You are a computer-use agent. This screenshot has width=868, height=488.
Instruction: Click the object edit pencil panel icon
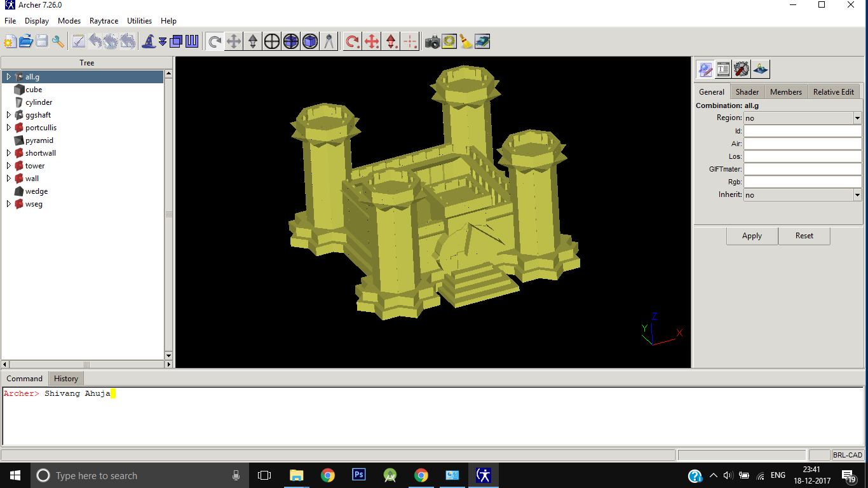[705, 69]
